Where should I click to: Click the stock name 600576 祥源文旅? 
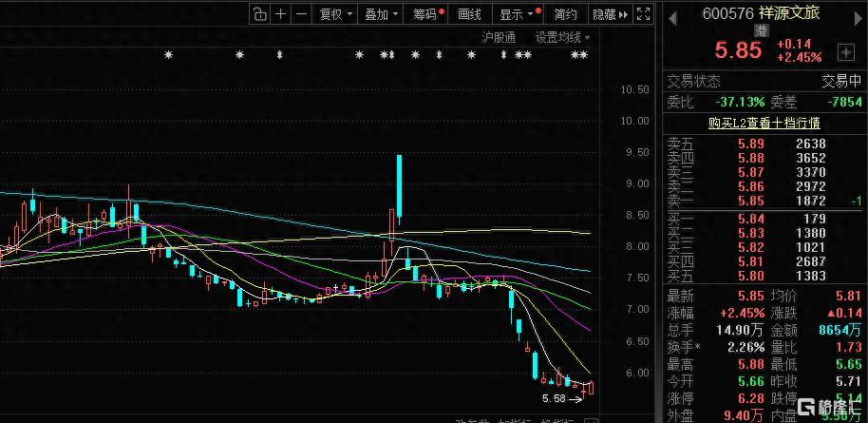[x=761, y=13]
